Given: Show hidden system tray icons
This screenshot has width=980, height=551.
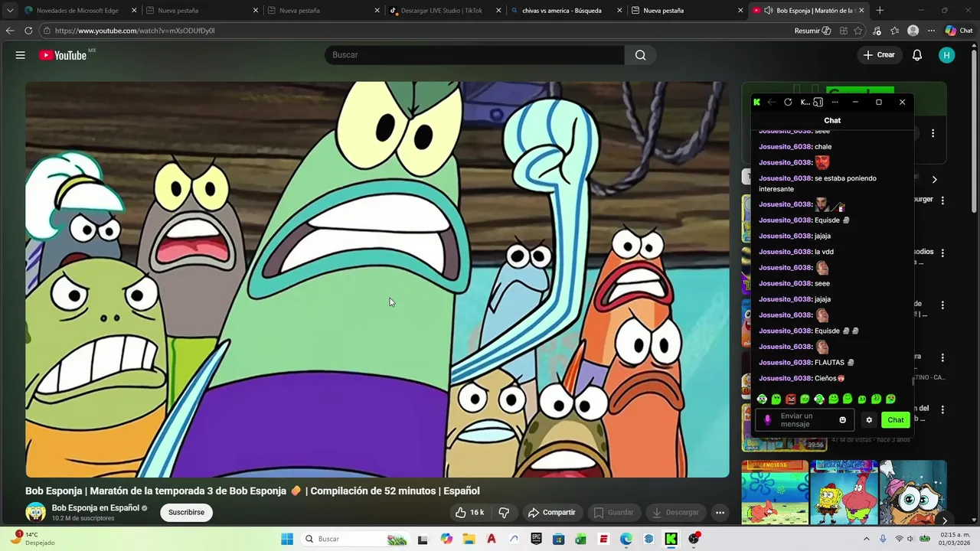Looking at the screenshot, I should point(867,539).
